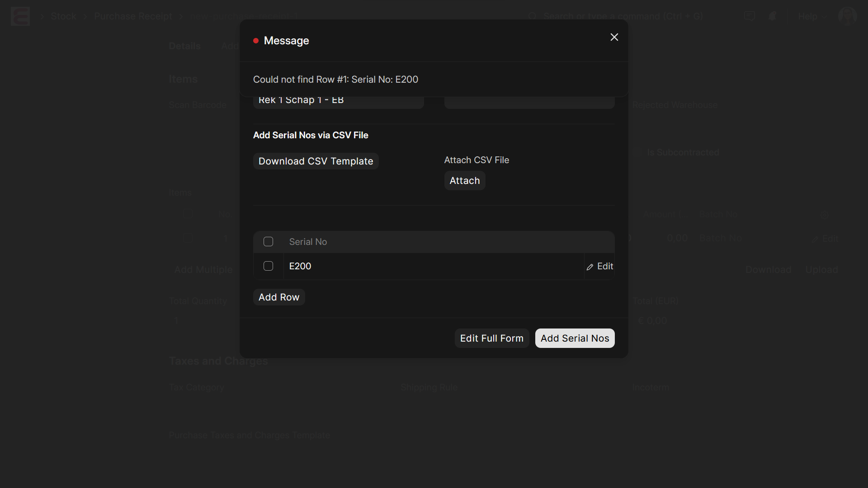Open the user profile avatar
This screenshot has height=488, width=868.
tap(848, 16)
